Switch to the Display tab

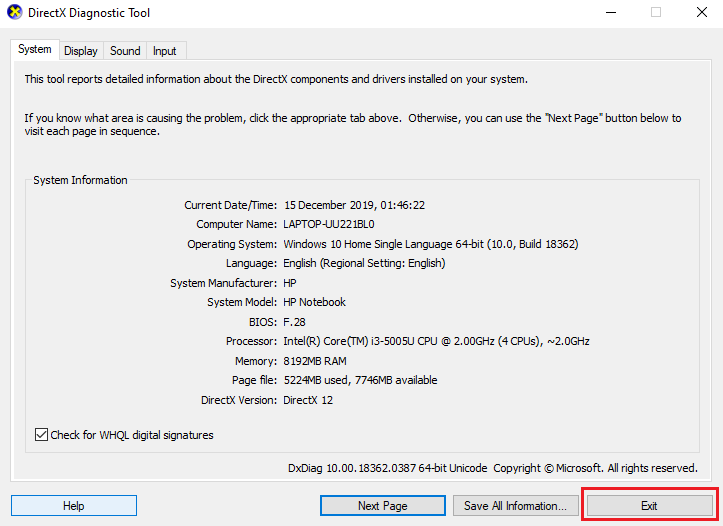(x=81, y=51)
